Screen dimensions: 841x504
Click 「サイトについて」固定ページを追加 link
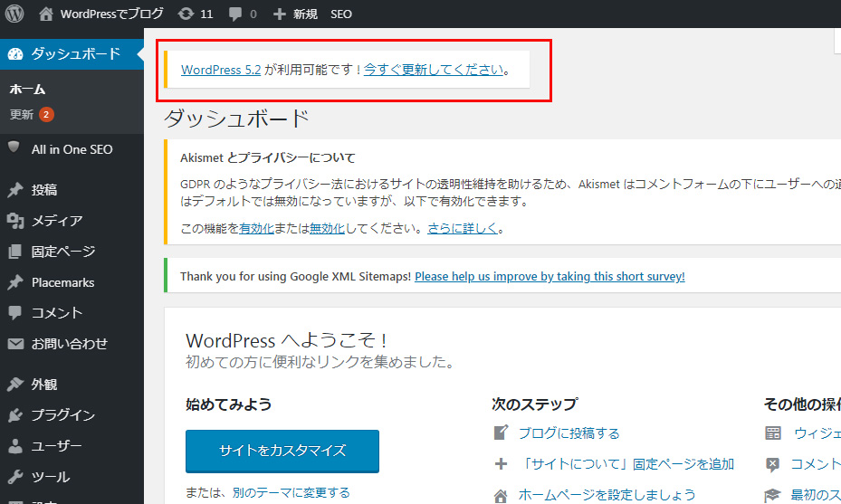[627, 464]
